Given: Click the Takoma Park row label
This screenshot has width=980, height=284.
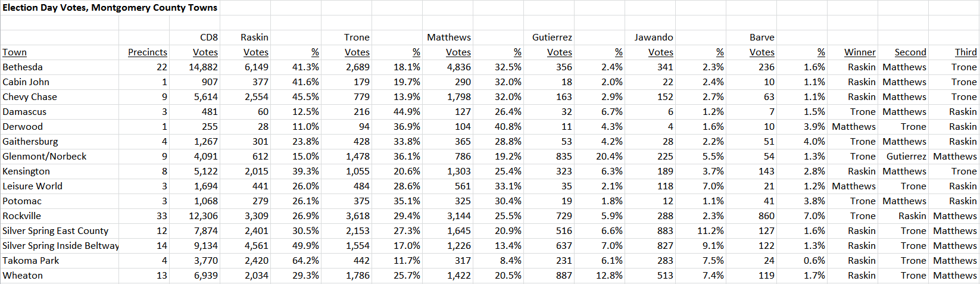Looking at the screenshot, I should (x=60, y=261).
